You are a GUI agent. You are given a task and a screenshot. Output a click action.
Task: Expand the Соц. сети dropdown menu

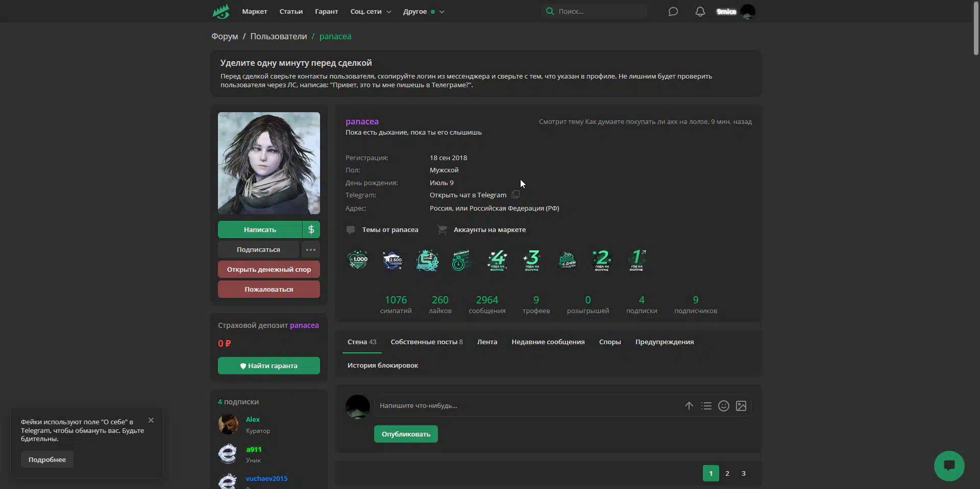click(x=371, y=11)
